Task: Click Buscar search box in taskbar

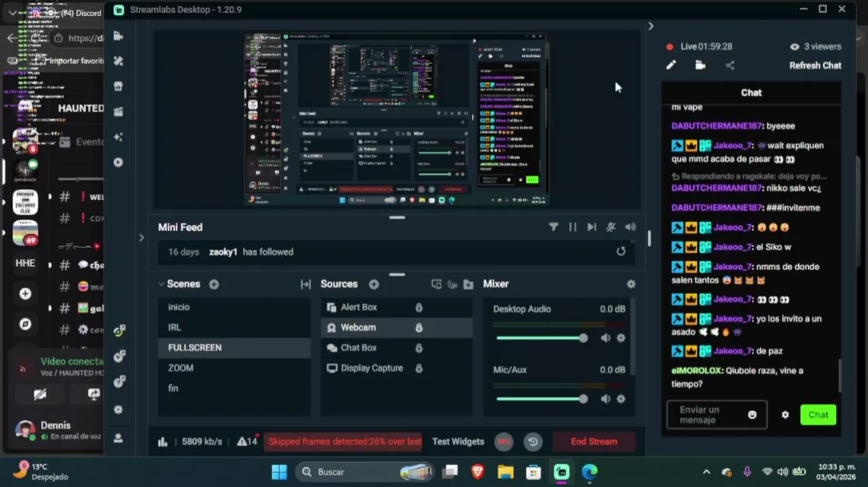Action: [365, 472]
